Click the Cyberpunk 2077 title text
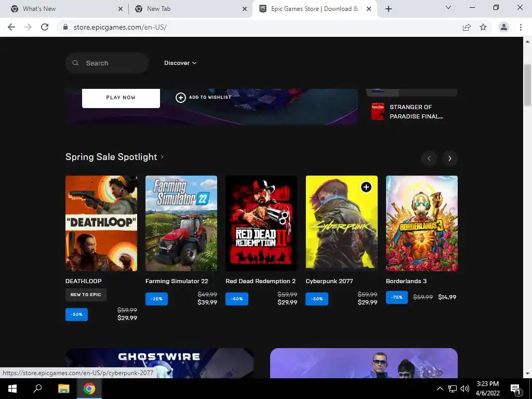532x399 pixels. (x=329, y=281)
